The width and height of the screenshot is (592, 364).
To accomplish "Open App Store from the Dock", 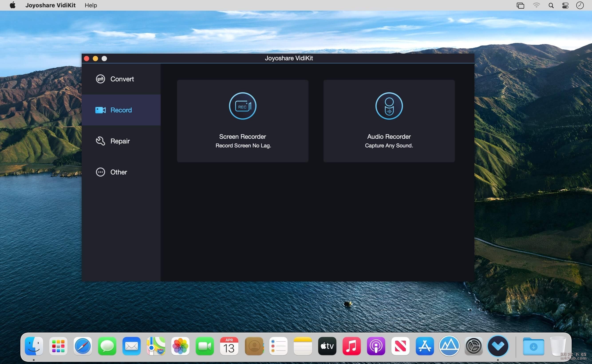I will click(x=425, y=346).
